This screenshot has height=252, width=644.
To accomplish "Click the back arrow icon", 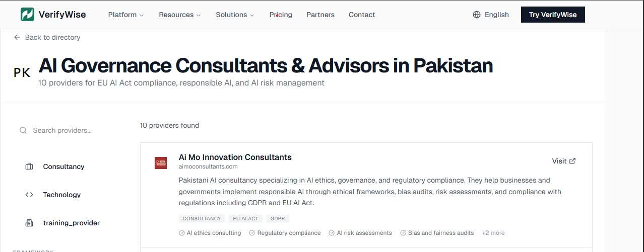I will pos(17,37).
